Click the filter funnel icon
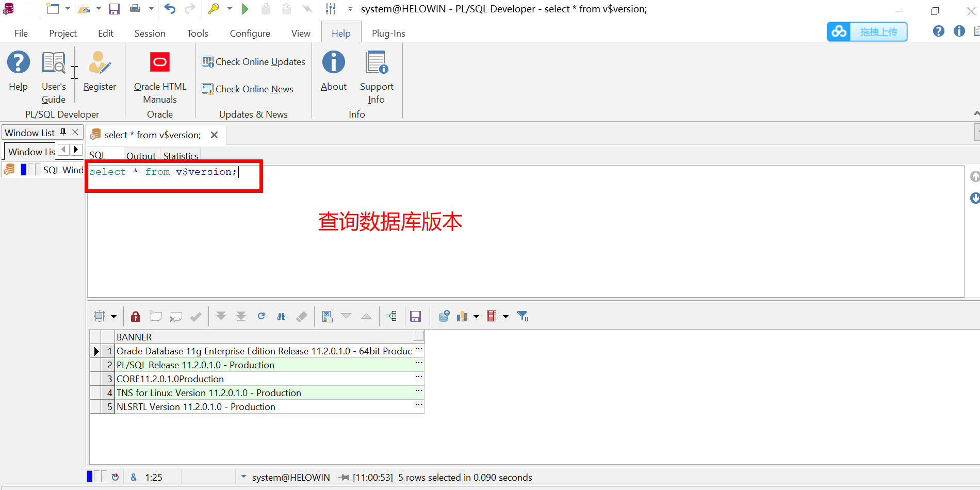The width and height of the screenshot is (980, 490). [x=522, y=316]
